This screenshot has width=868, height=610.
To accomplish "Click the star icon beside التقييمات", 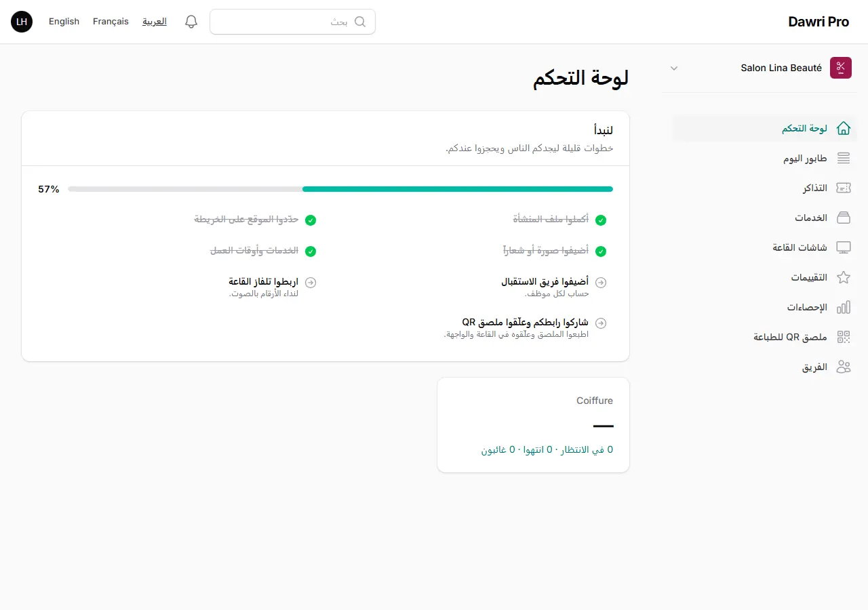I will click(x=844, y=277).
